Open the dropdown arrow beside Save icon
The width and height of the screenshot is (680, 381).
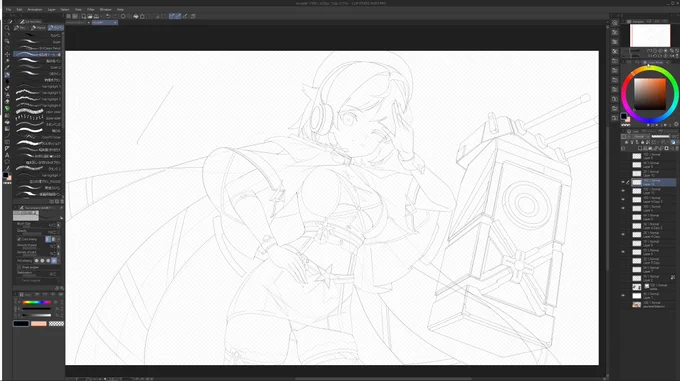point(101,16)
